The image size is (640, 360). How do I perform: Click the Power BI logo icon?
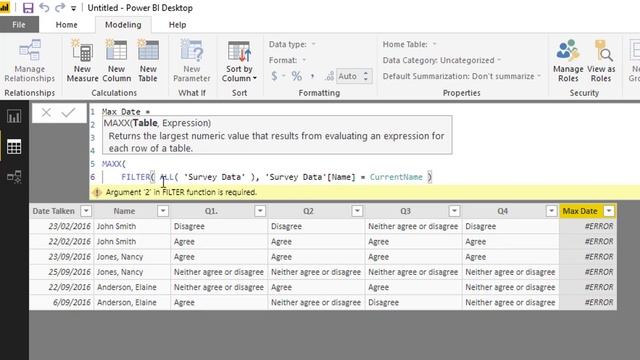coord(4,7)
